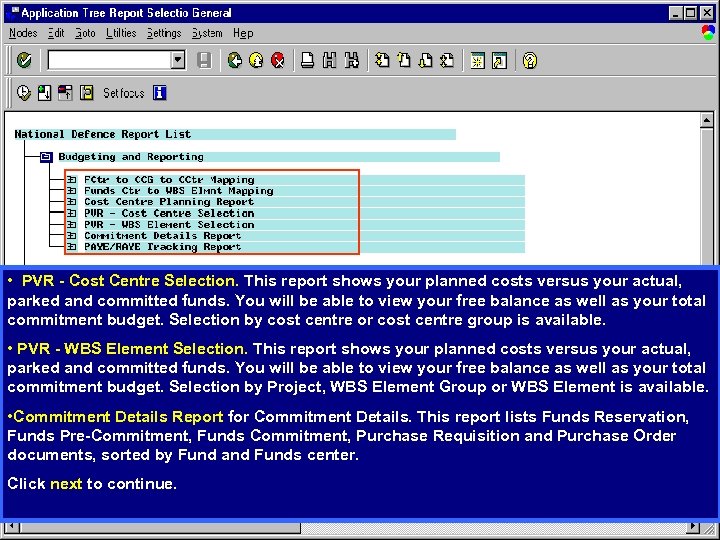Open the System menu
This screenshot has width=720, height=540.
click(x=207, y=33)
